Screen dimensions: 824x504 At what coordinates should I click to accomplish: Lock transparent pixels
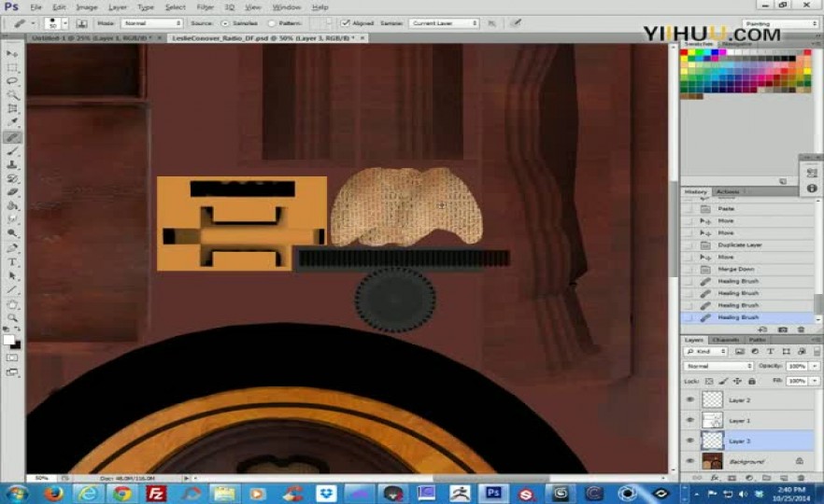pos(709,381)
